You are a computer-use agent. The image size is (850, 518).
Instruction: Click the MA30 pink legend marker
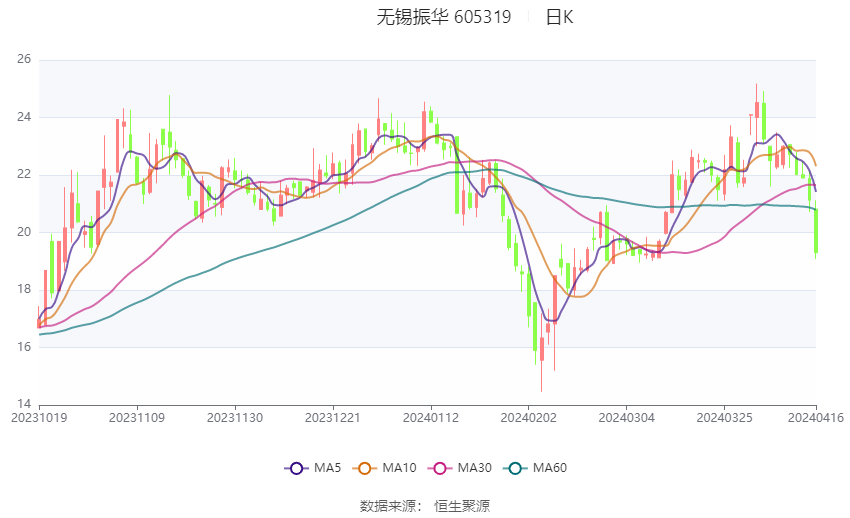(439, 467)
